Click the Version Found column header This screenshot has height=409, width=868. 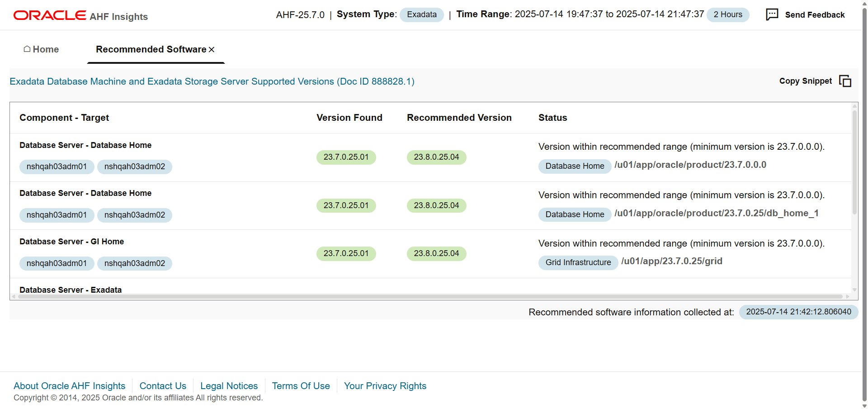coord(349,118)
